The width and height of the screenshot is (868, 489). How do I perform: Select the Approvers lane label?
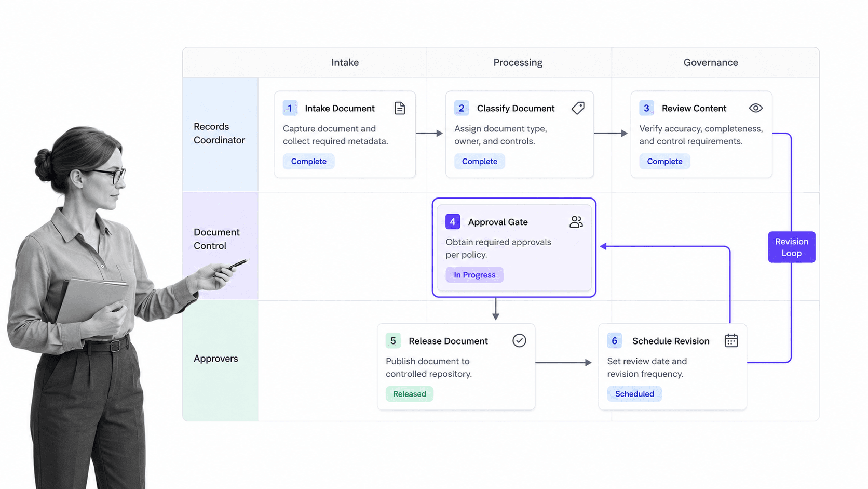tap(216, 359)
